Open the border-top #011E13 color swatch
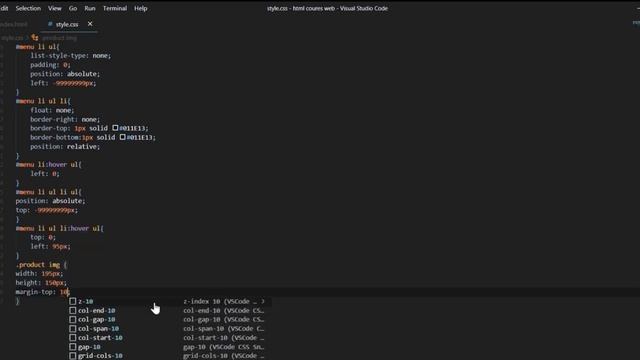This screenshot has width=640, height=360. click(115, 128)
